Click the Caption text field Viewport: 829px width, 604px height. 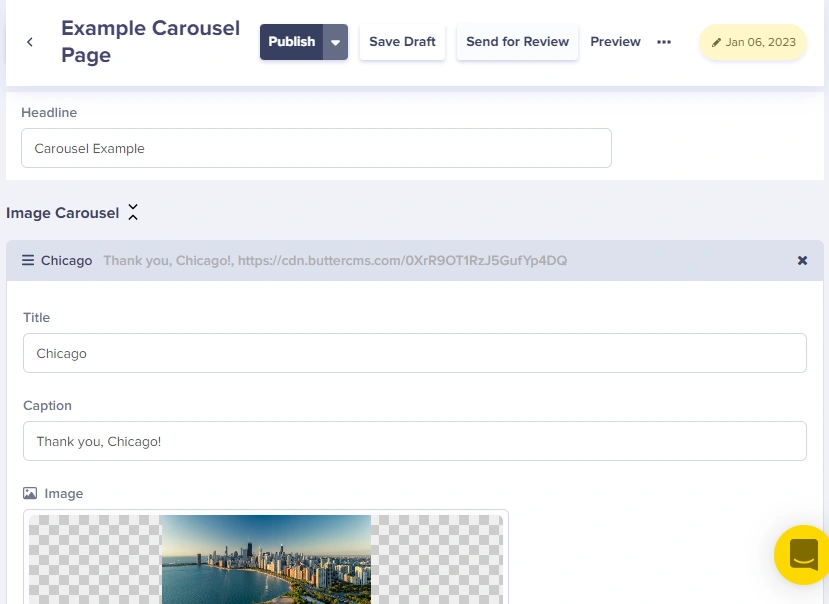click(414, 441)
